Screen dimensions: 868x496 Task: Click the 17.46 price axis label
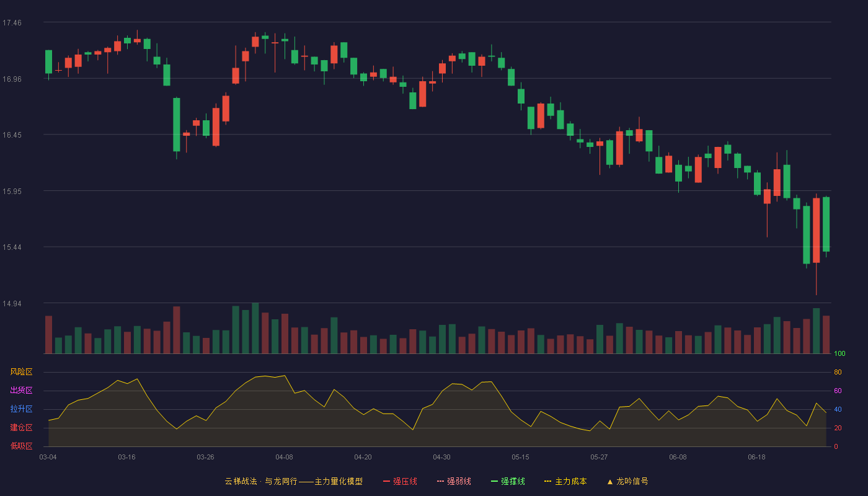point(12,22)
